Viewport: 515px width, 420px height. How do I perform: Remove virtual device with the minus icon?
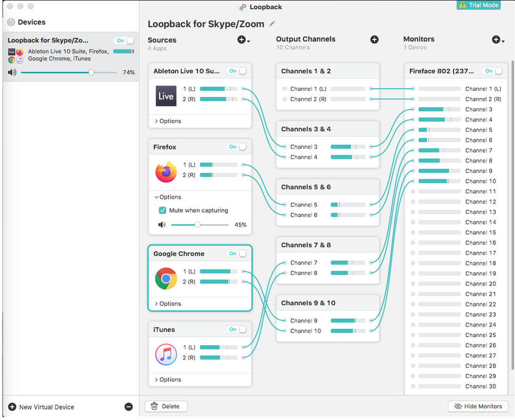point(129,407)
